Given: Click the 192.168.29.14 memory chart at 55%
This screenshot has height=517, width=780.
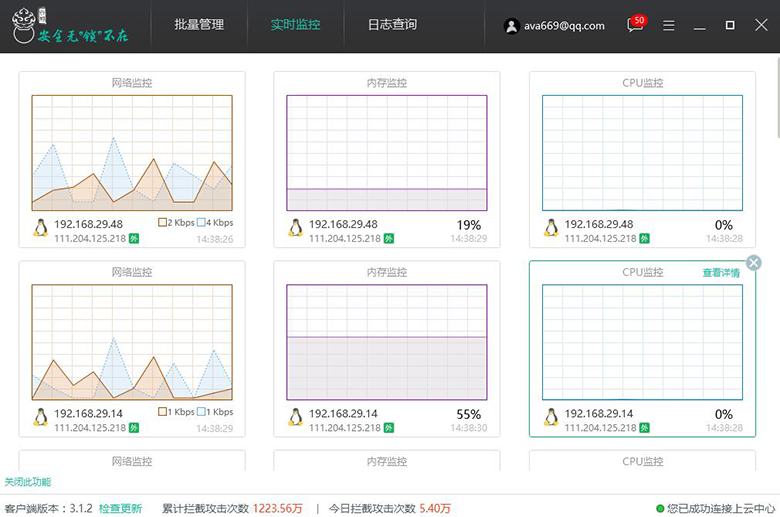Looking at the screenshot, I should click(x=387, y=342).
